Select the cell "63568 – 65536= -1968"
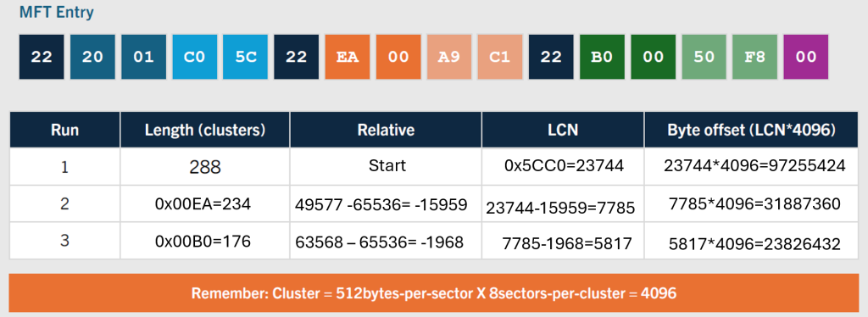The image size is (868, 317). tap(386, 241)
